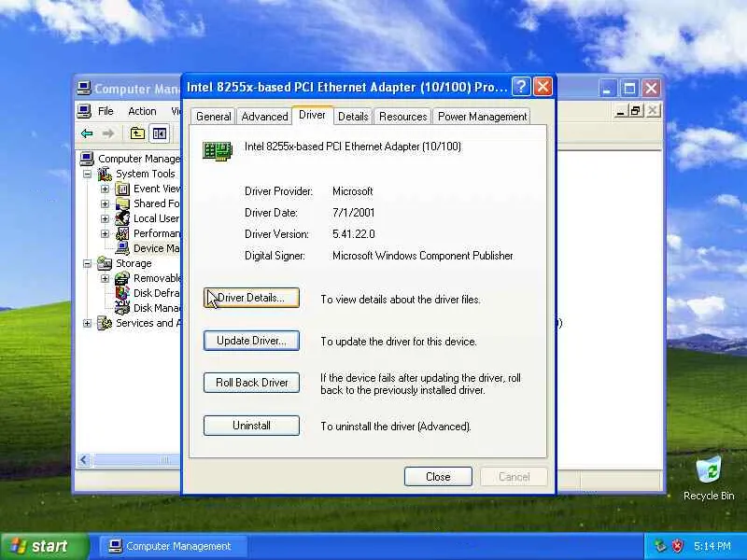The image size is (747, 560).
Task: Select the Driver tab
Action: (x=312, y=115)
